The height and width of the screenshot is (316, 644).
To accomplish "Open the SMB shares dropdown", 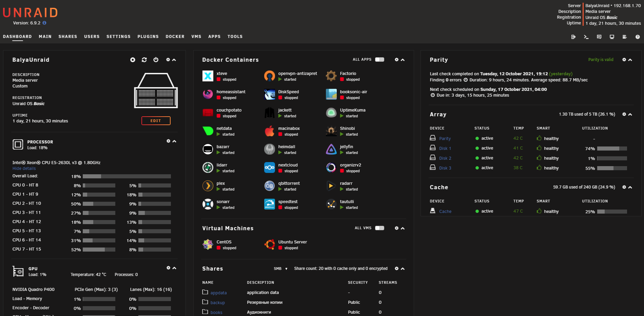I will click(280, 269).
